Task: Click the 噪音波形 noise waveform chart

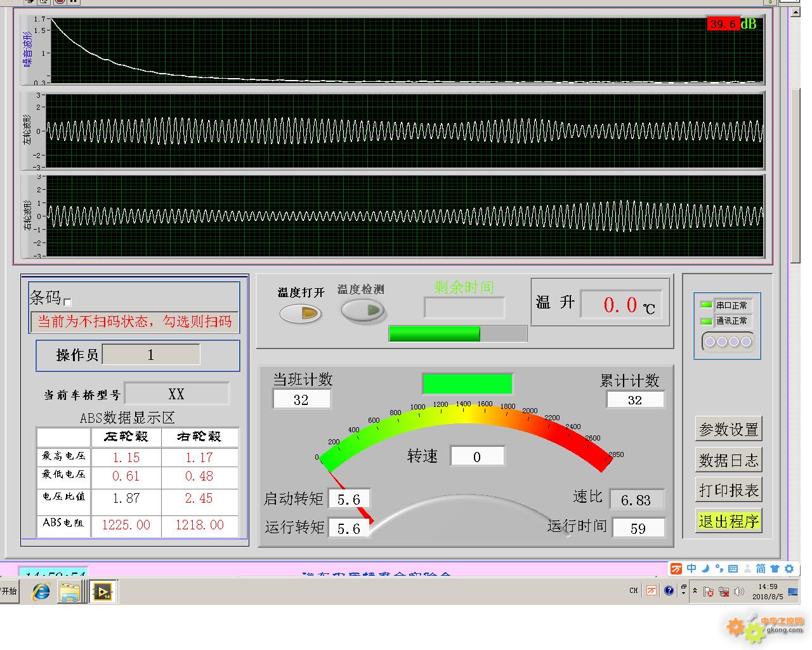Action: (407, 50)
